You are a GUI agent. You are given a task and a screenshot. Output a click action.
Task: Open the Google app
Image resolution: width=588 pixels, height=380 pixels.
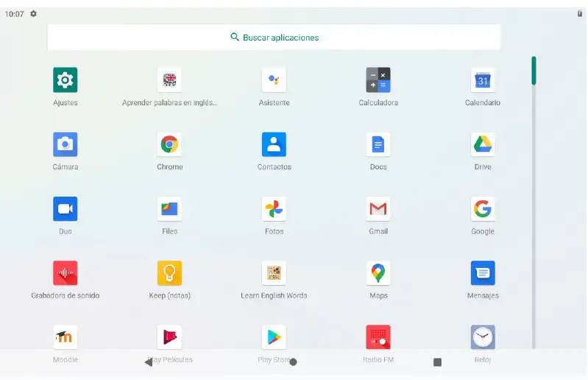coord(483,209)
